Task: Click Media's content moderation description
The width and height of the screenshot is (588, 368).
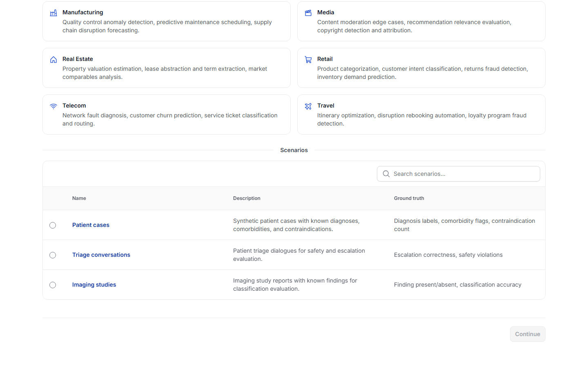Action: 414,26
